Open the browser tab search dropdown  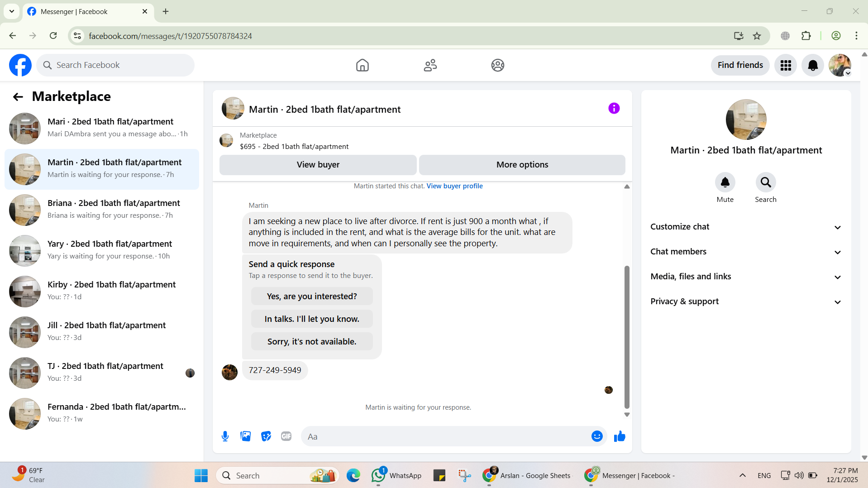click(12, 11)
